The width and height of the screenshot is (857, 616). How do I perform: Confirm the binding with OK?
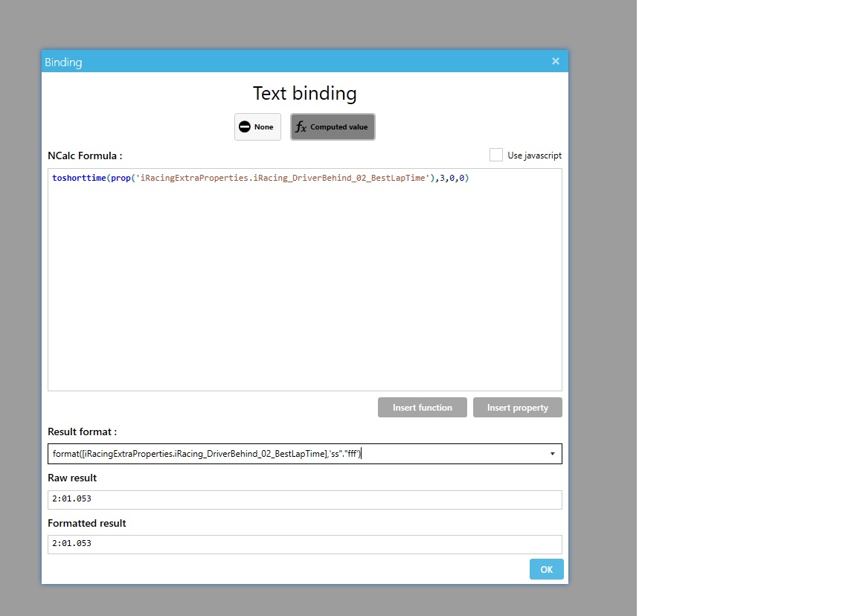click(546, 569)
